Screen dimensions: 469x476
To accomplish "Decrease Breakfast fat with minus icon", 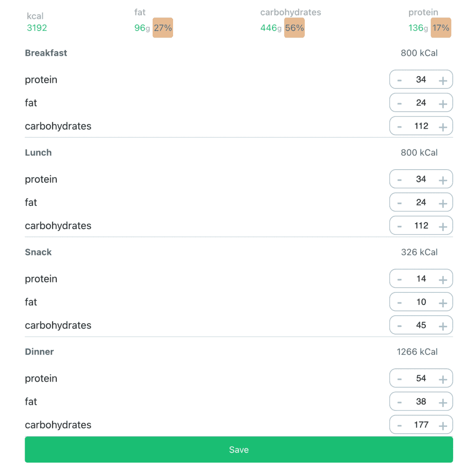I will coord(399,104).
